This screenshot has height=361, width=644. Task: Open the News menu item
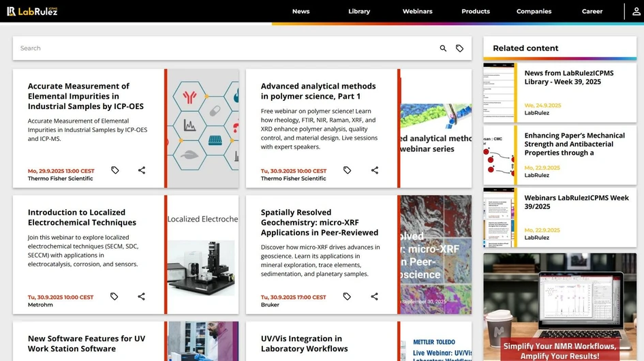(301, 12)
